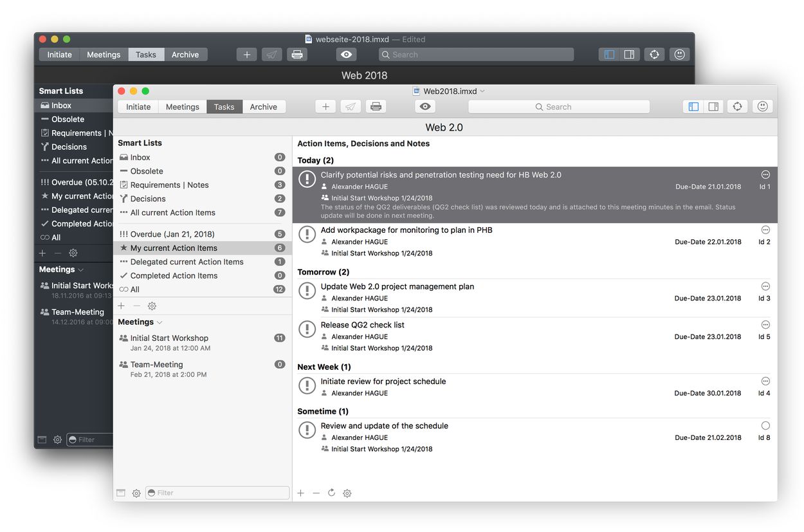Click printer icon in webseite-2018 window

297,55
